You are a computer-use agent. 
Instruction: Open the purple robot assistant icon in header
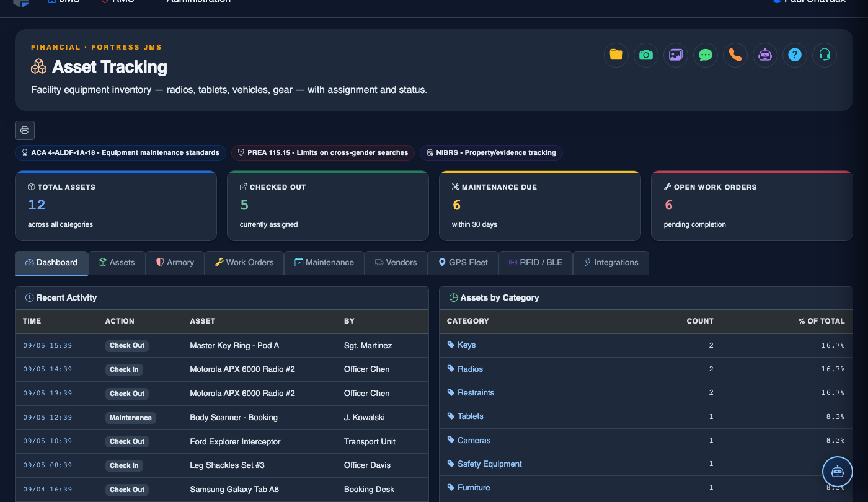pos(765,55)
